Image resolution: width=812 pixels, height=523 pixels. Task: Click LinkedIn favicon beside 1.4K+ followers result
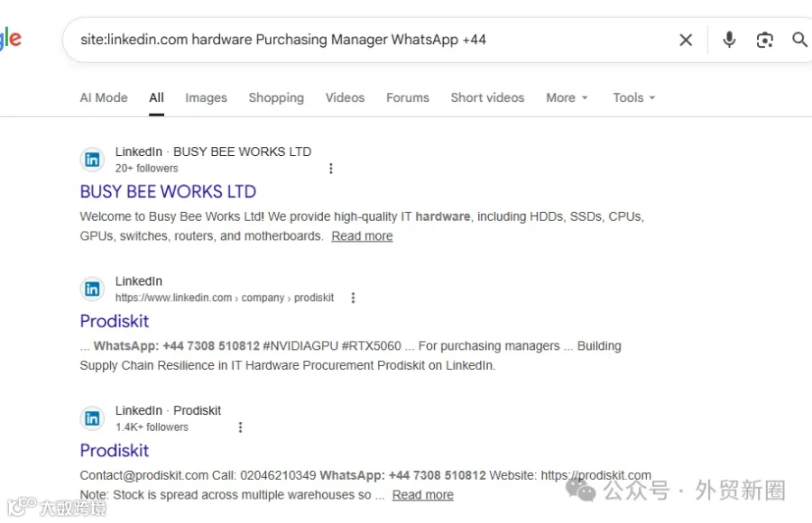[x=92, y=418]
